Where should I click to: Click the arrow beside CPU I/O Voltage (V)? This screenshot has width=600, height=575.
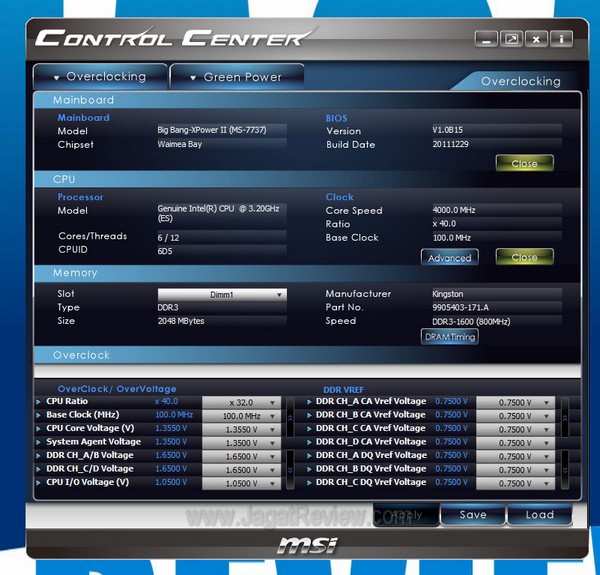(x=38, y=483)
